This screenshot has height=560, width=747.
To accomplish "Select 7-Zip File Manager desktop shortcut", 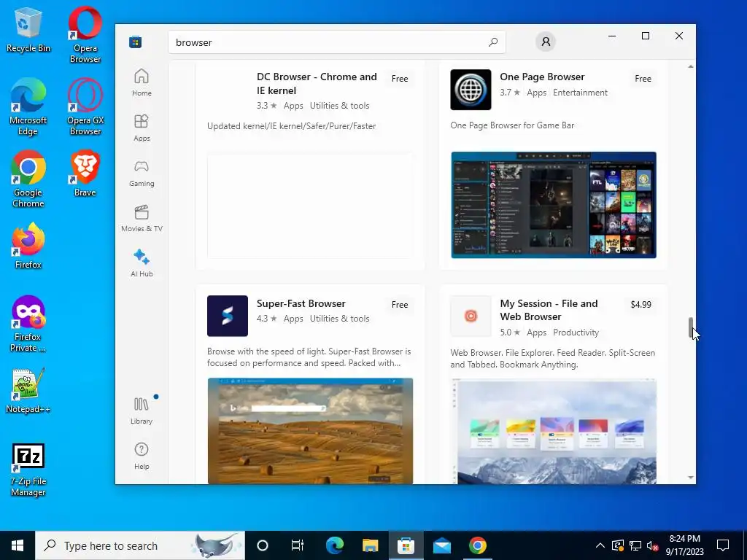I will [x=28, y=470].
